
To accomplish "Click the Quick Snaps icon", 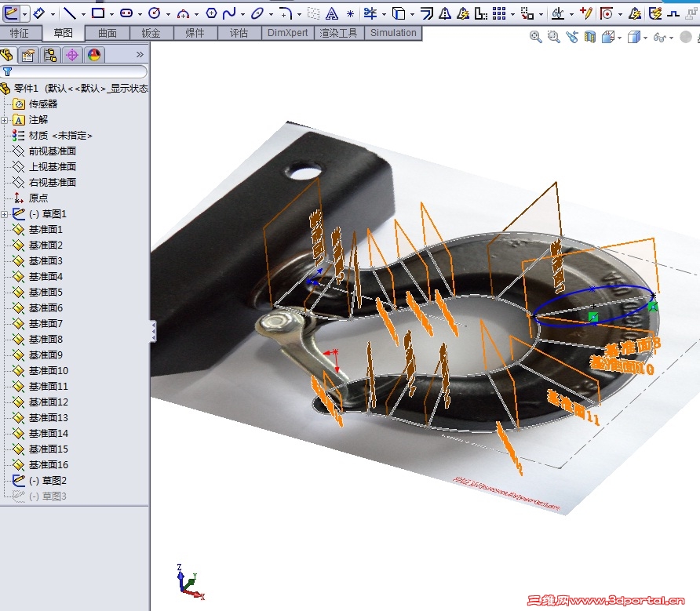I will click(607, 14).
